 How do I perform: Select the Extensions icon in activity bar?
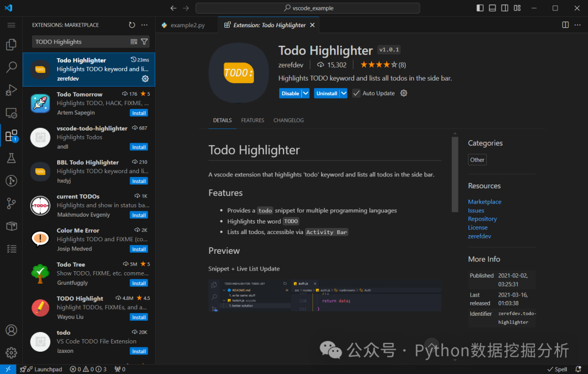click(11, 136)
